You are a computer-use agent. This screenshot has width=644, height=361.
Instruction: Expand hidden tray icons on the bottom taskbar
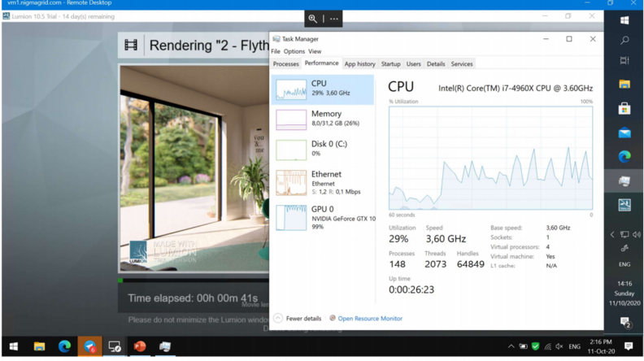coord(511,346)
